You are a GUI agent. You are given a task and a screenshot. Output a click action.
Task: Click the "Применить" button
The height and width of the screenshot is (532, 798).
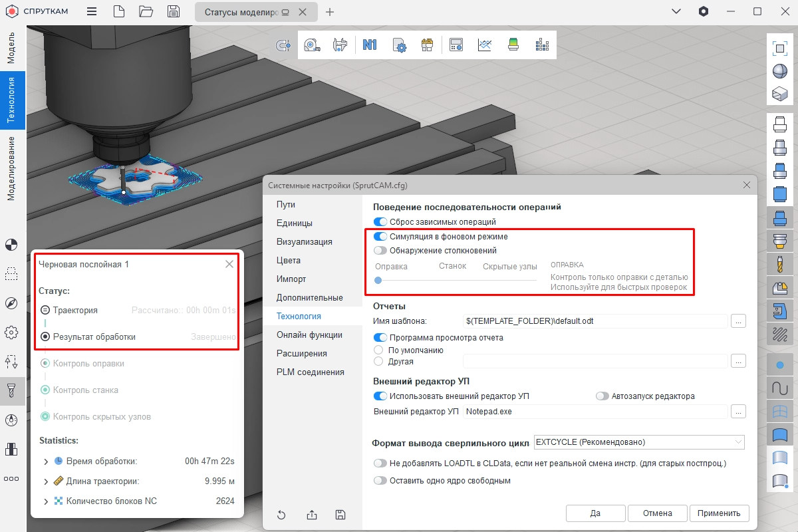pos(719,513)
